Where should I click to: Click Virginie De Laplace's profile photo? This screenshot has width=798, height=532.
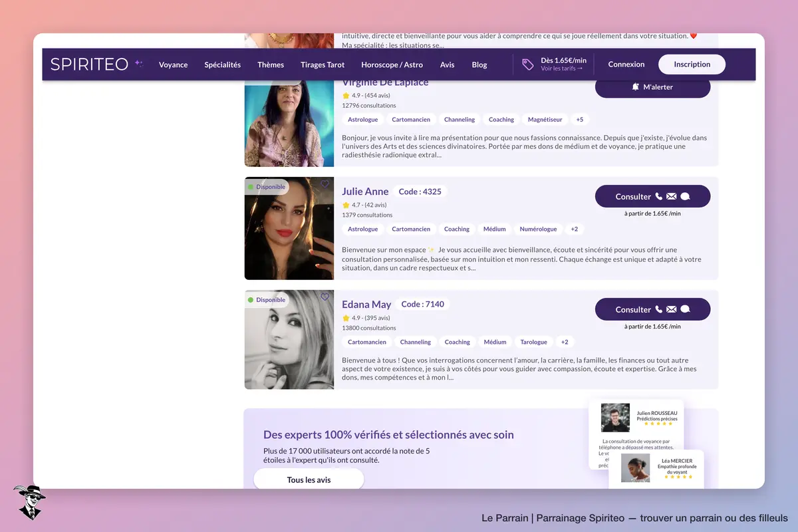[289, 123]
